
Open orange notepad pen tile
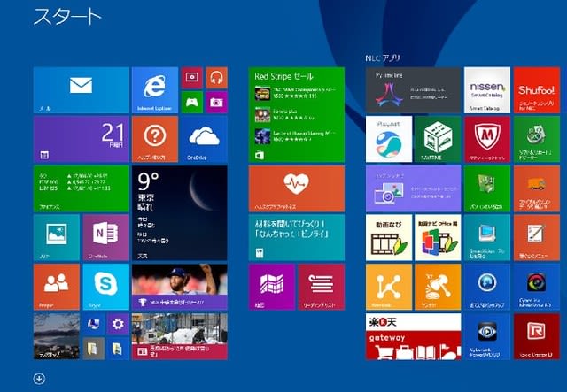pyautogui.click(x=537, y=238)
